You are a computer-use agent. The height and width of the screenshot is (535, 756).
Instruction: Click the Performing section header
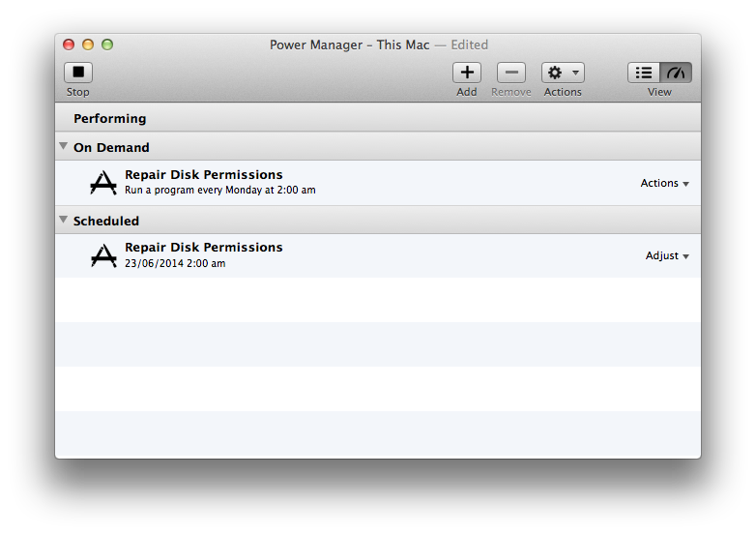378,117
